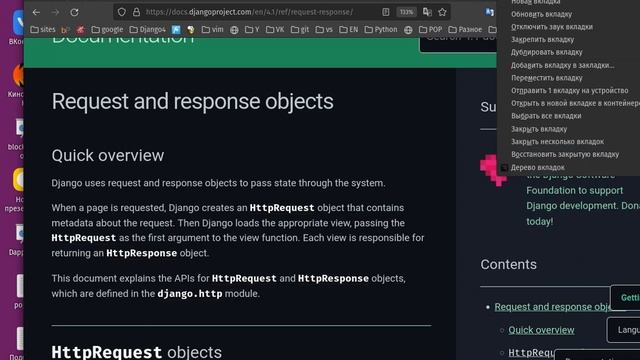The width and height of the screenshot is (640, 360).
Task: Reset the 133% zoom level badge
Action: [x=406, y=12]
